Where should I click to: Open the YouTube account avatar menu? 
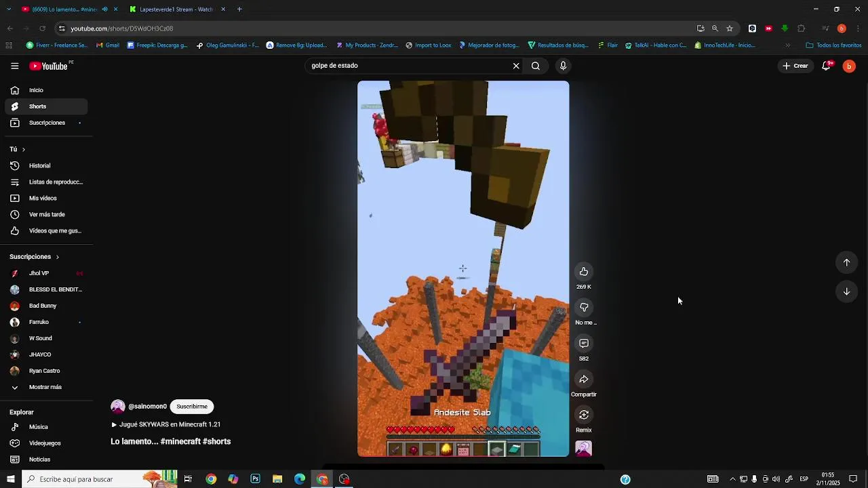(x=849, y=66)
